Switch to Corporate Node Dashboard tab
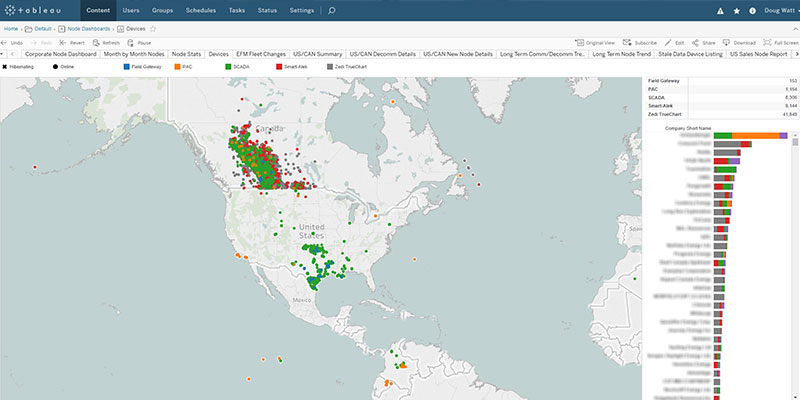The image size is (800, 400). click(61, 54)
